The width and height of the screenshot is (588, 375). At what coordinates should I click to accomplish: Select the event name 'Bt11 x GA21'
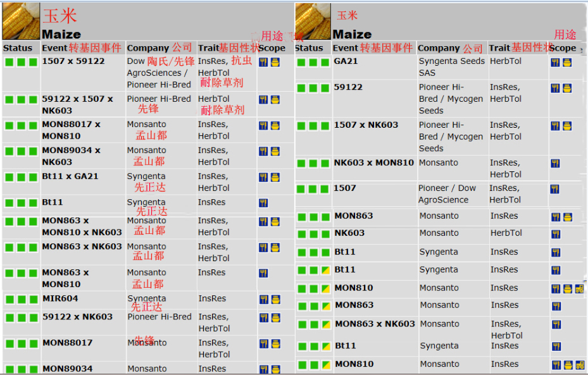[70, 176]
